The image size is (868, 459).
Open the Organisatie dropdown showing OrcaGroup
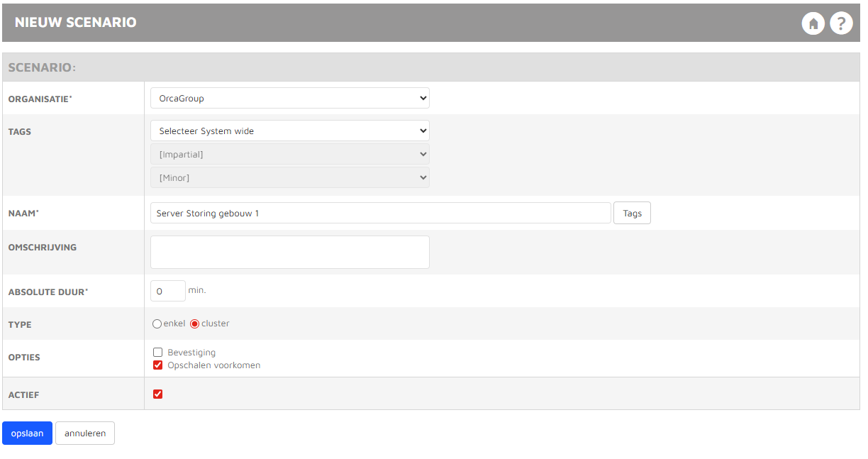click(x=290, y=98)
